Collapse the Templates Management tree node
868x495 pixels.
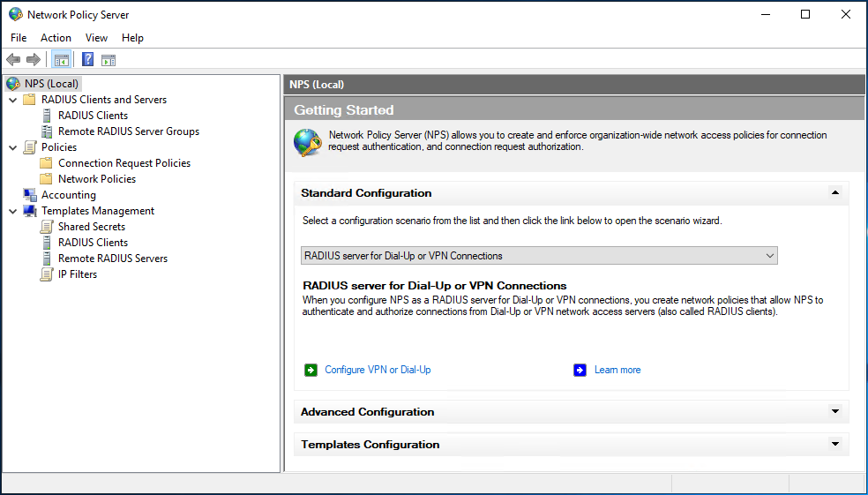[12, 212]
